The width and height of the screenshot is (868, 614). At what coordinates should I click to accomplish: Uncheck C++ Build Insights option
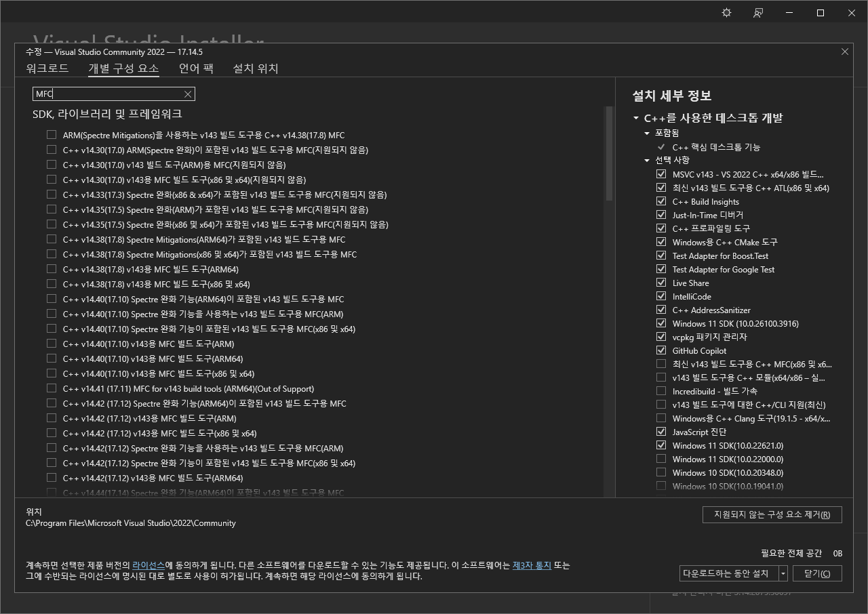coord(661,201)
